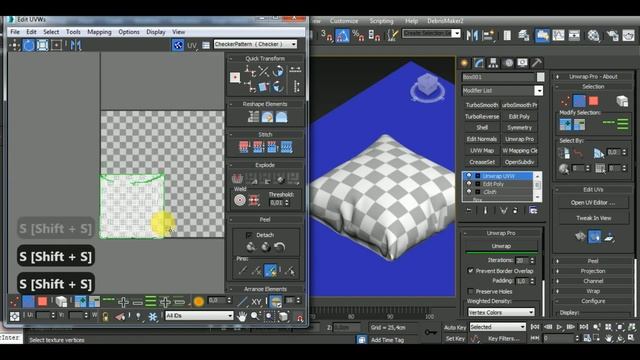Viewport: 640px width, 360px height.
Task: Open the All IDs dropdown
Action: point(199,316)
